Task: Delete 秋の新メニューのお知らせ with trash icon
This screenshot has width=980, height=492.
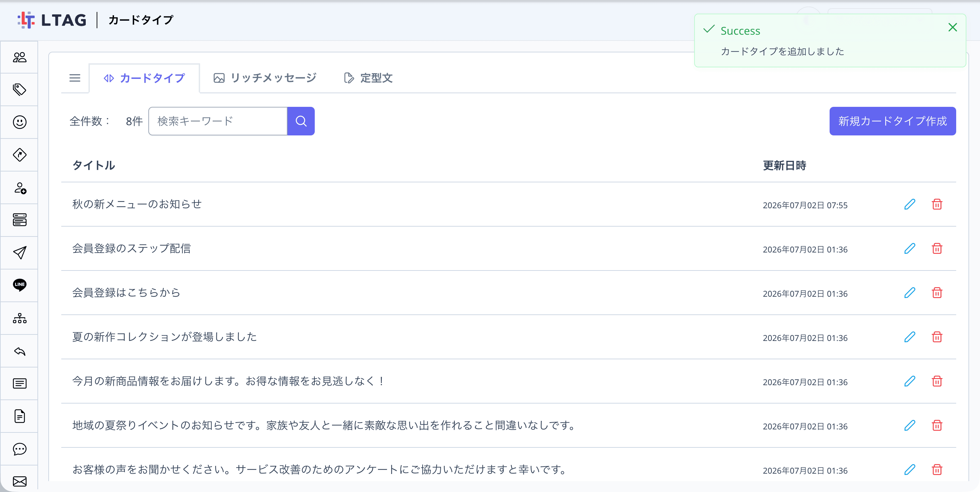Action: [937, 204]
